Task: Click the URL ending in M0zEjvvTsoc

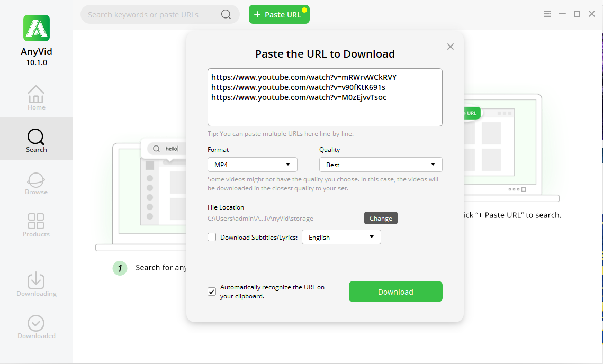Action: pyautogui.click(x=299, y=97)
